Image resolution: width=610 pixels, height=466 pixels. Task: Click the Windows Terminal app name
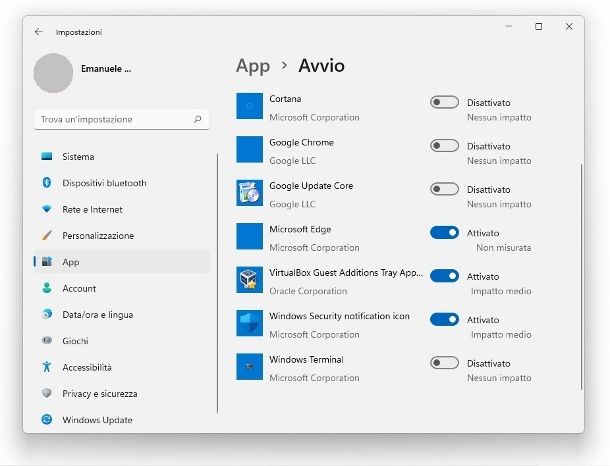pos(306,359)
